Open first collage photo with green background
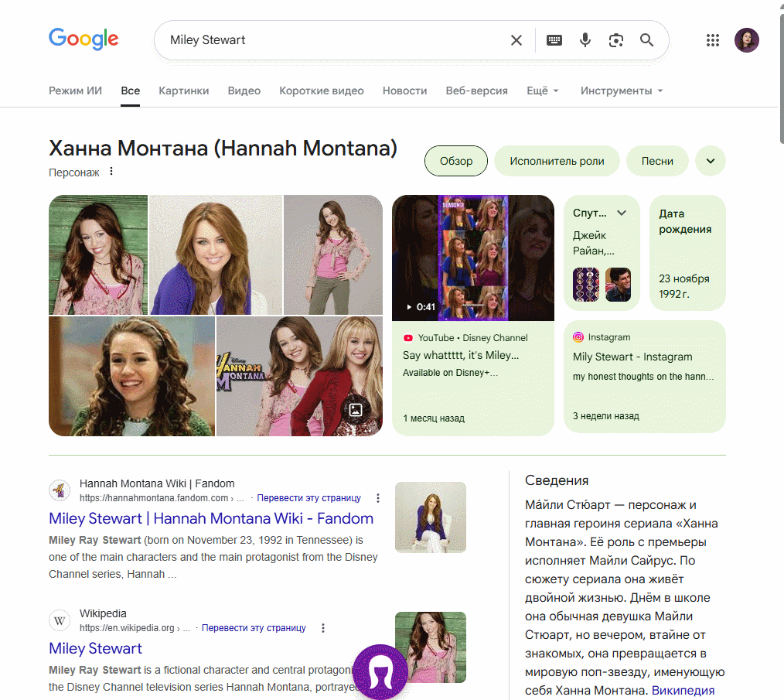Image resolution: width=784 pixels, height=700 pixels. coord(98,254)
